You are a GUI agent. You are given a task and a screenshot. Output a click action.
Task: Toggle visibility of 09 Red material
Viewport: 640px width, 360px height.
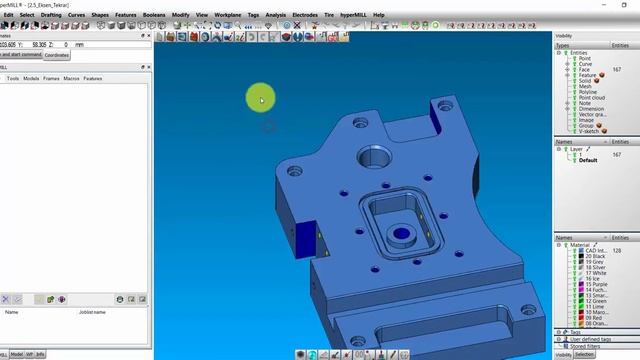(574, 318)
